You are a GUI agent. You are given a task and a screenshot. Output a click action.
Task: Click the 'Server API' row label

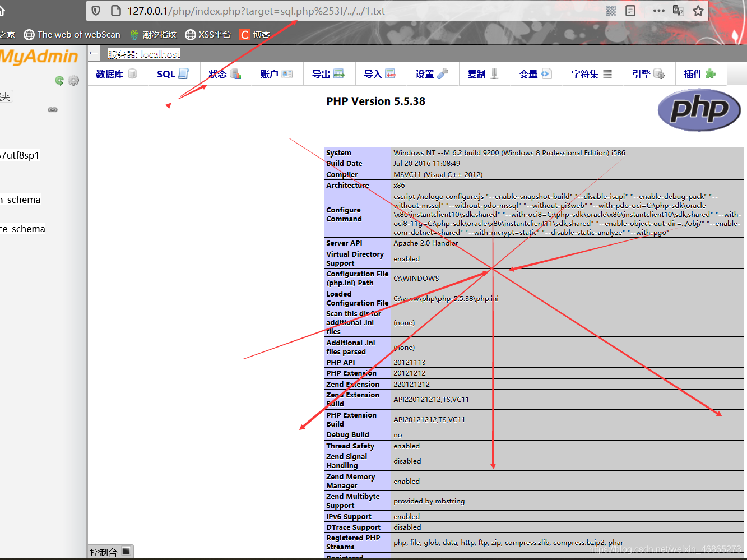click(344, 243)
